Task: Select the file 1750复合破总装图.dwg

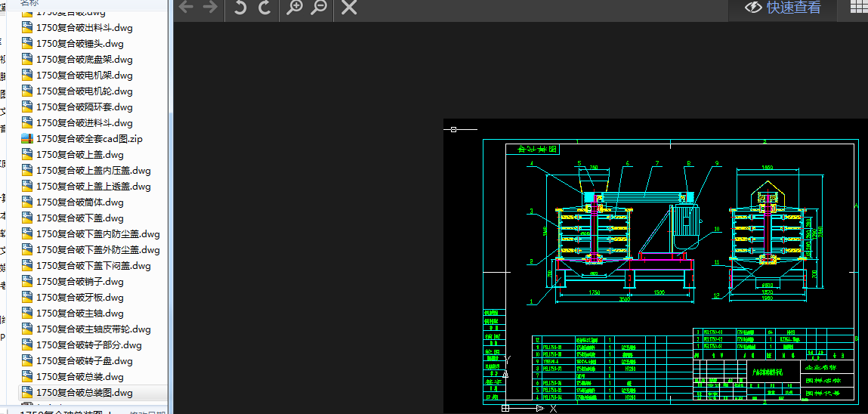Action: pos(85,392)
